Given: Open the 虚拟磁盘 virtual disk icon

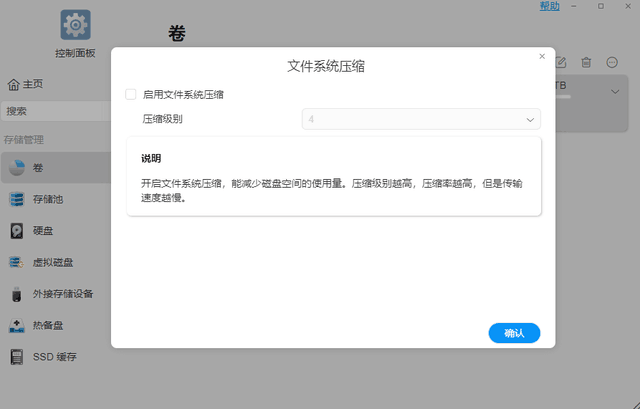Looking at the screenshot, I should click(x=17, y=262).
